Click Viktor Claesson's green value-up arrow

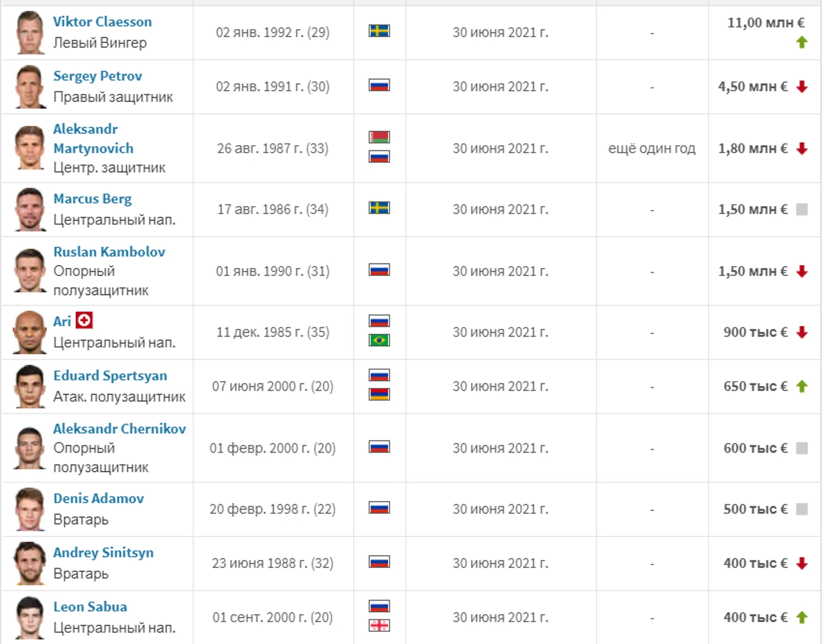tap(802, 42)
